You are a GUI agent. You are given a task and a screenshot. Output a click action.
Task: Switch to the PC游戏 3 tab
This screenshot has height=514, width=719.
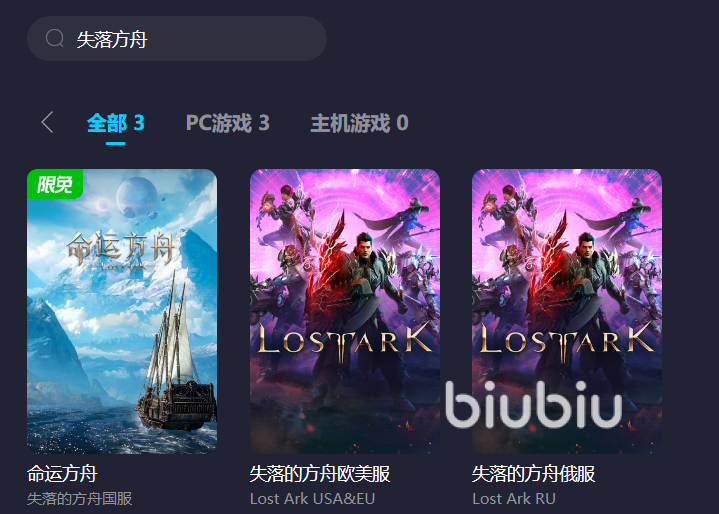[227, 123]
